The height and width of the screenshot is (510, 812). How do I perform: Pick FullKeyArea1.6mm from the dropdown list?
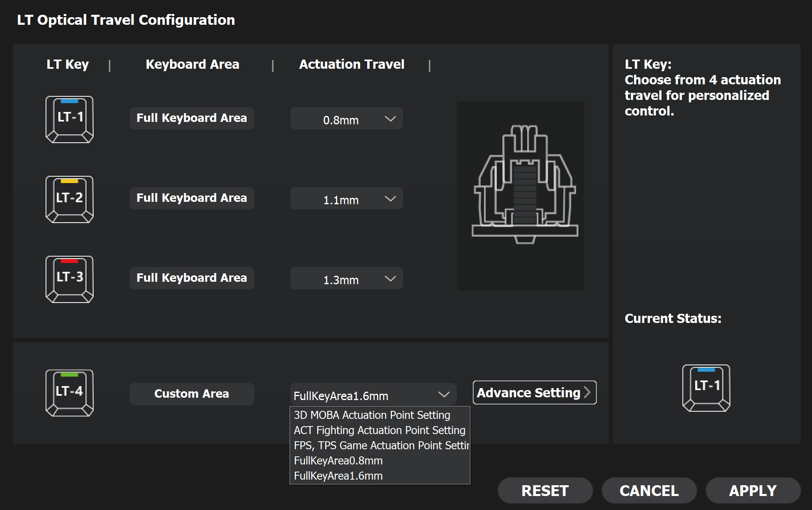pyautogui.click(x=338, y=476)
